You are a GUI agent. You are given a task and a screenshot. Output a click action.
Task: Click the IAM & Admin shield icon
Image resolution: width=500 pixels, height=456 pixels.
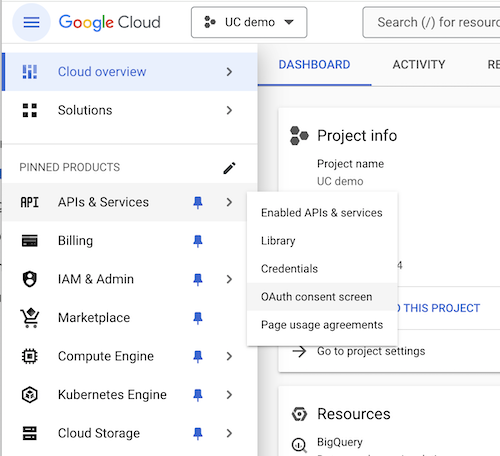coord(30,279)
